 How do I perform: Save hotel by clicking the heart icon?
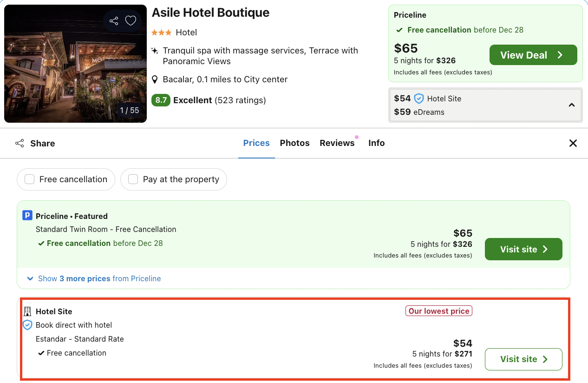pyautogui.click(x=130, y=20)
